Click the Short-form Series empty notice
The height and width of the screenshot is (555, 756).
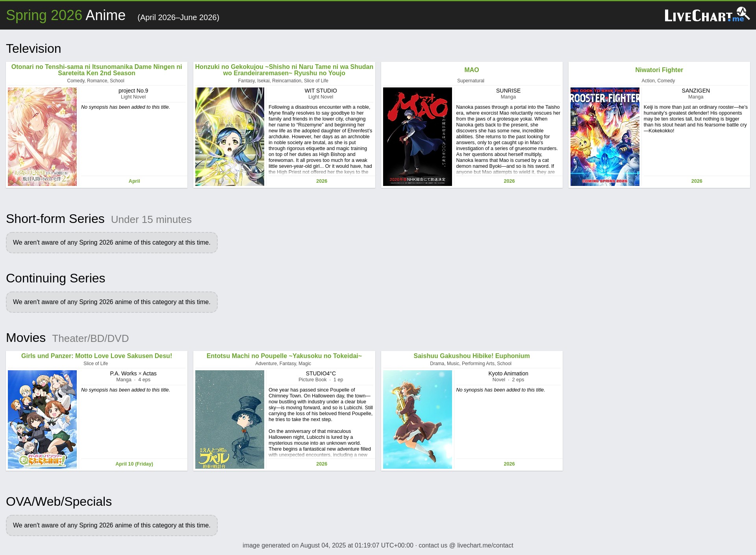111,243
